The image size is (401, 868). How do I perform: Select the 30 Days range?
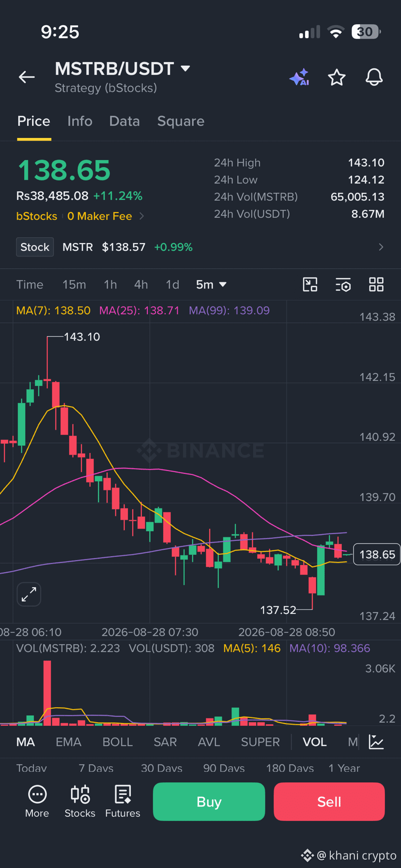(161, 768)
